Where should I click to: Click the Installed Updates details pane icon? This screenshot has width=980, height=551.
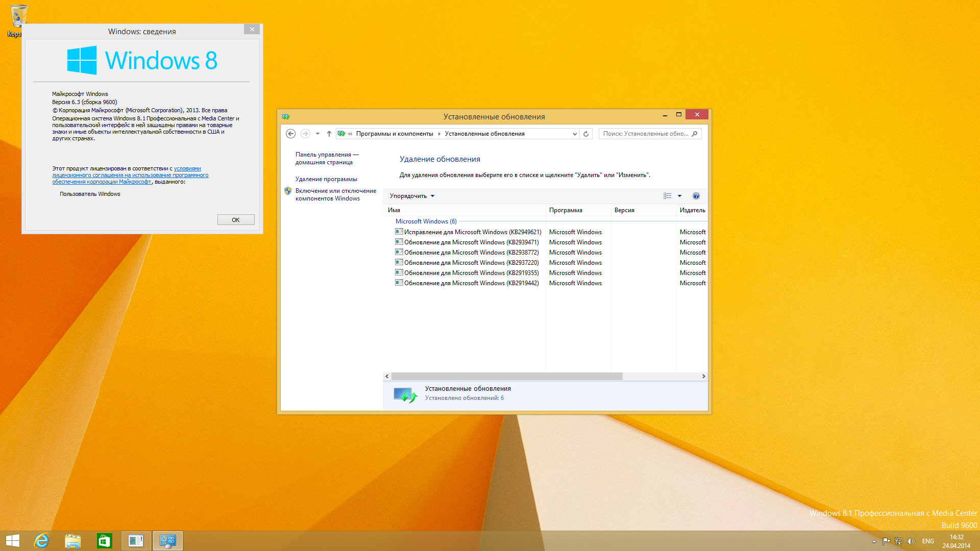coord(405,395)
